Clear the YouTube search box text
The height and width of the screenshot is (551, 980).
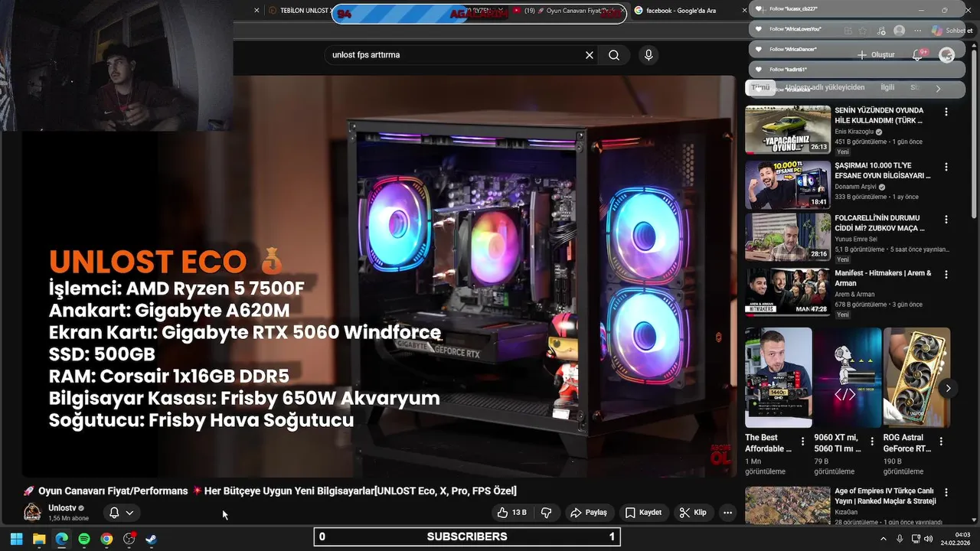(x=590, y=55)
